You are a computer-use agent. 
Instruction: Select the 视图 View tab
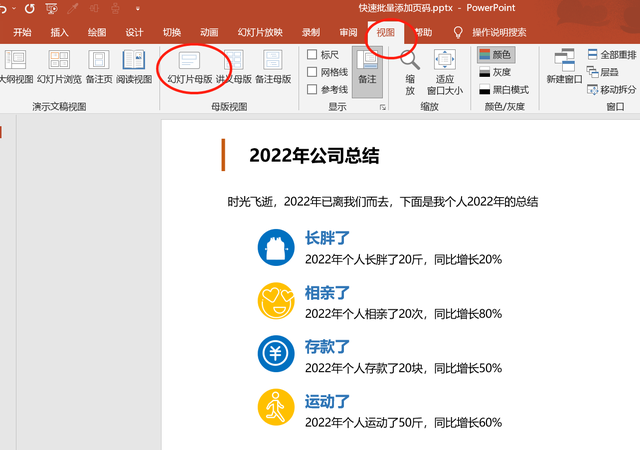pyautogui.click(x=385, y=32)
